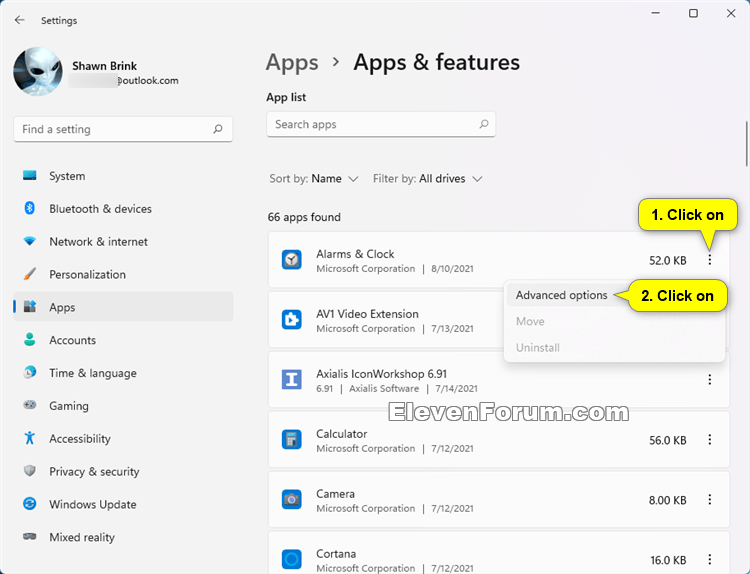Image resolution: width=750 pixels, height=574 pixels.
Task: Open Accounts settings
Action: tap(123, 340)
